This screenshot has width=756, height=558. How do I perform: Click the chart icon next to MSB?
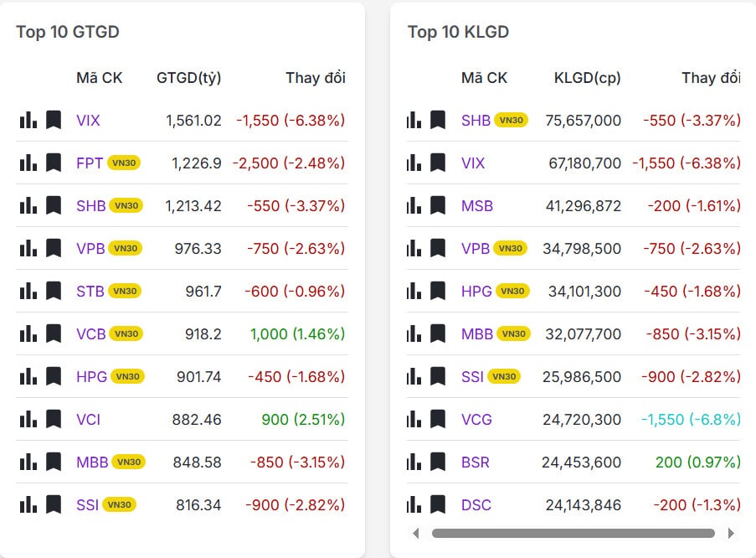[414, 205]
